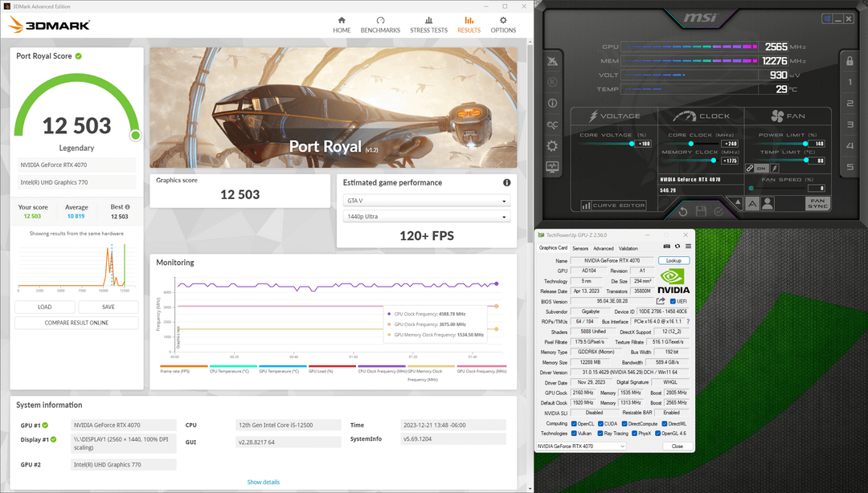
Task: Go to Benchmarks in 3DMark
Action: coord(380,25)
